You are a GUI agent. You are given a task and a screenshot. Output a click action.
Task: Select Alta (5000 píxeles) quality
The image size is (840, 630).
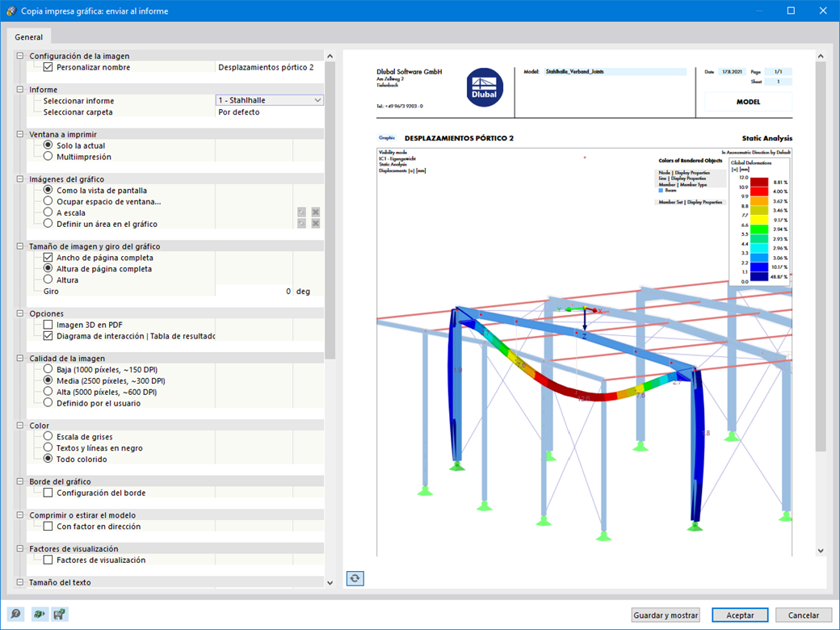click(48, 392)
